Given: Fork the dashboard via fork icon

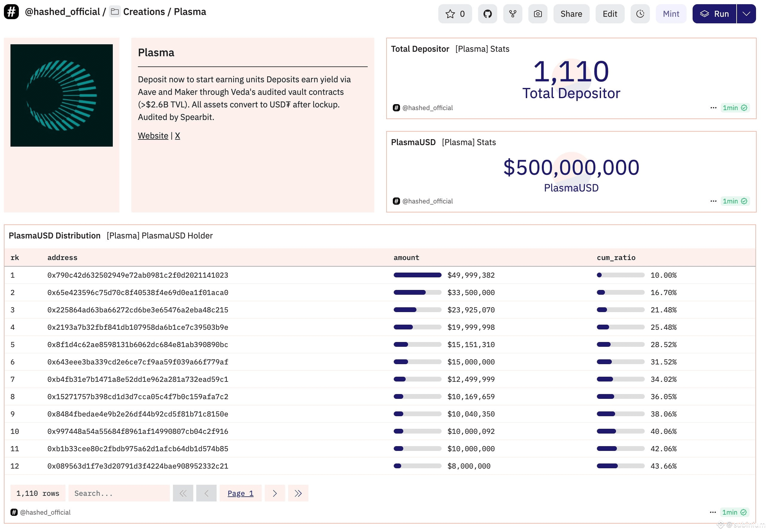Looking at the screenshot, I should pos(513,14).
